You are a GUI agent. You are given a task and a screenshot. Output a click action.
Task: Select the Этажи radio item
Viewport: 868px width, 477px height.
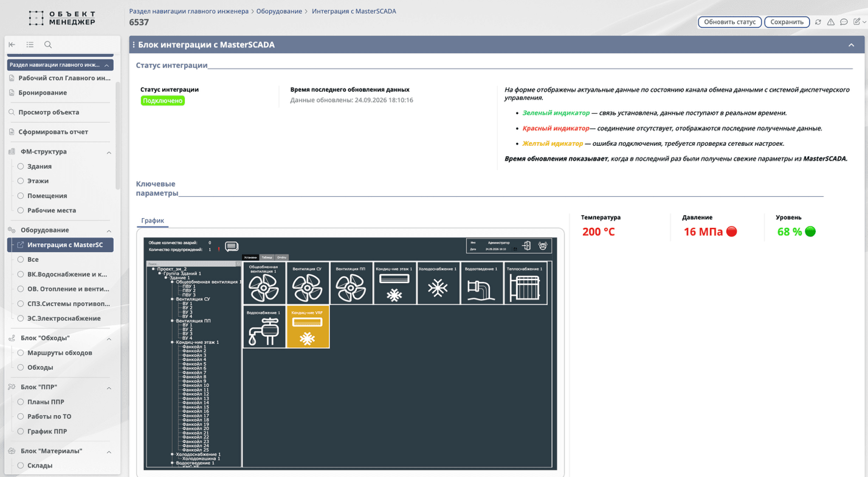pyautogui.click(x=21, y=181)
